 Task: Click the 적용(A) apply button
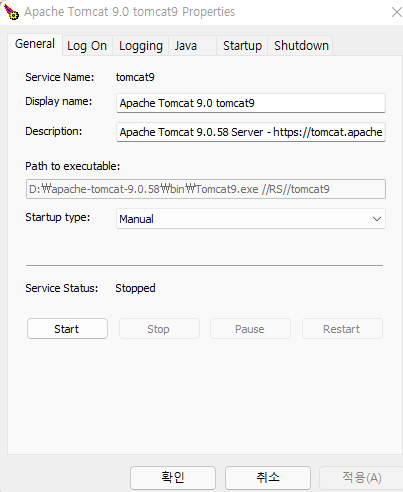click(x=361, y=478)
